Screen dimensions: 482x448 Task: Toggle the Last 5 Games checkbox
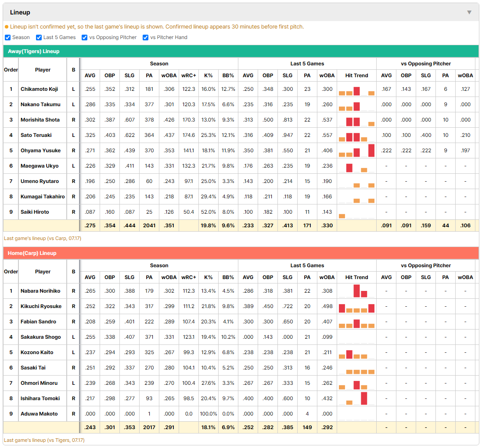(39, 37)
